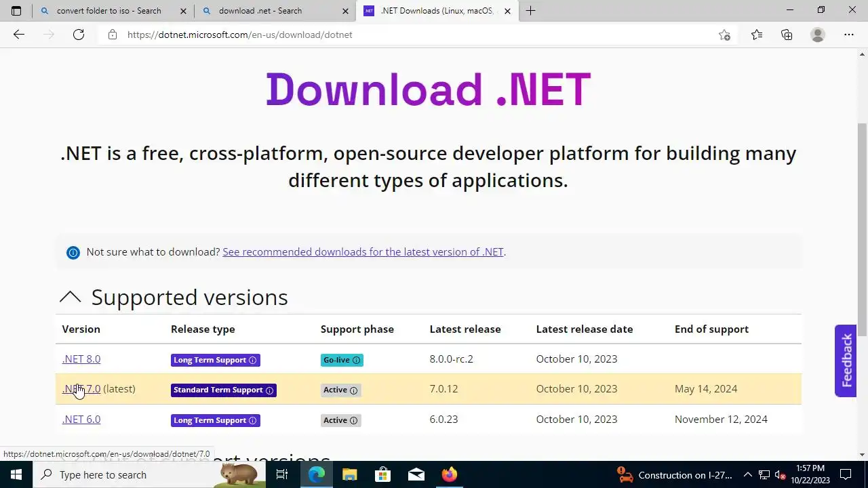The width and height of the screenshot is (868, 488).
Task: Click the scrollbar up arrow
Action: (x=863, y=54)
